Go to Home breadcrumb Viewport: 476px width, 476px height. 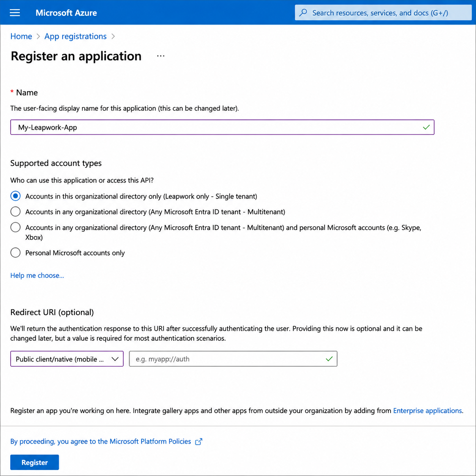pyautogui.click(x=21, y=36)
